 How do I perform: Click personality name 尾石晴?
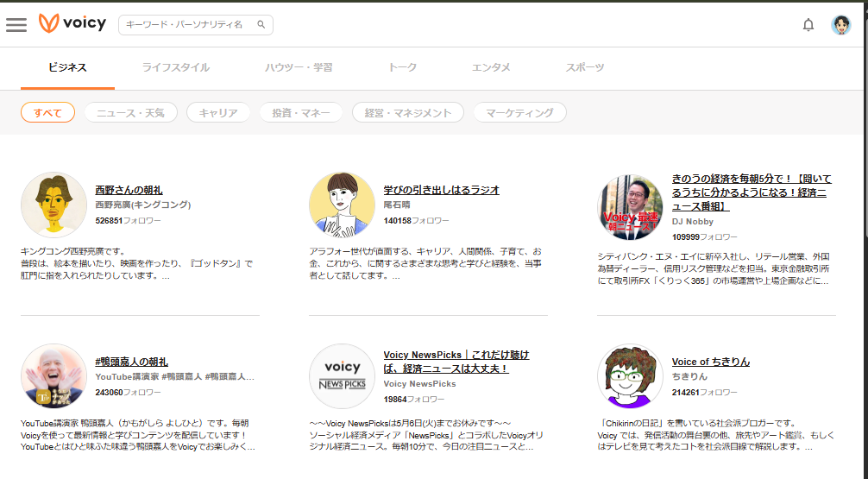pyautogui.click(x=397, y=205)
